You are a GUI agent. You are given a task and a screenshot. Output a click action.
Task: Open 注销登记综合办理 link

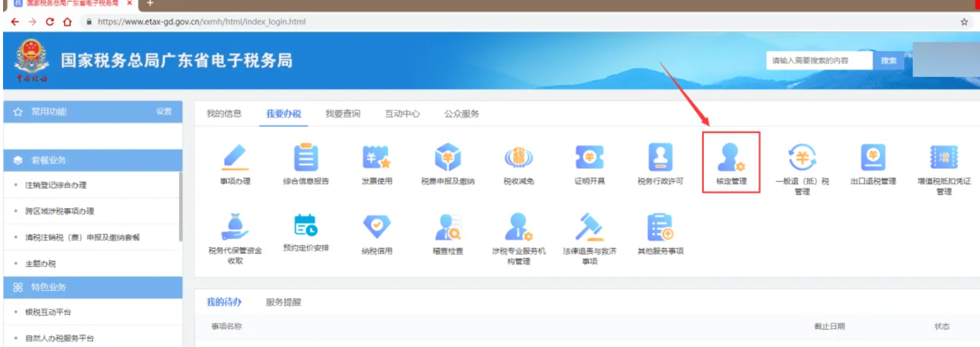56,185
